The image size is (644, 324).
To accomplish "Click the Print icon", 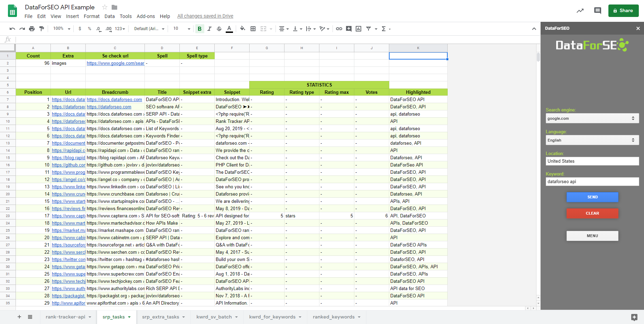I will pyautogui.click(x=32, y=29).
